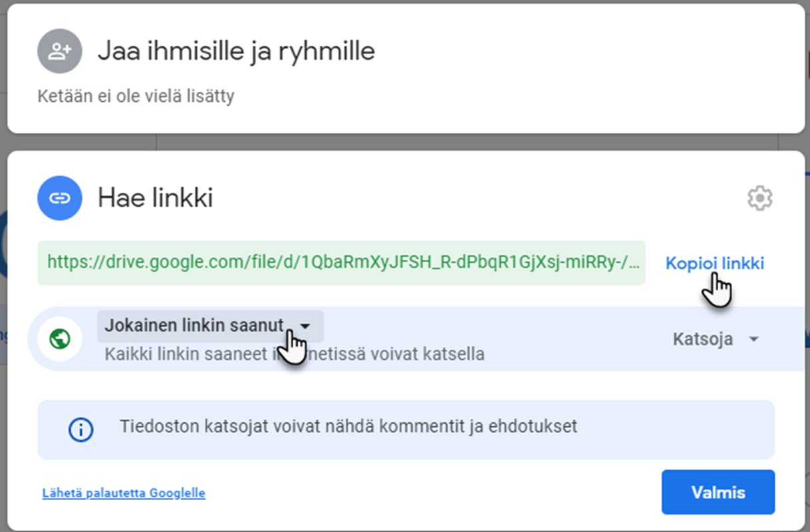Click the Jaa ihmisille ja ryhmille heading
This screenshot has width=810, height=532.
236,51
